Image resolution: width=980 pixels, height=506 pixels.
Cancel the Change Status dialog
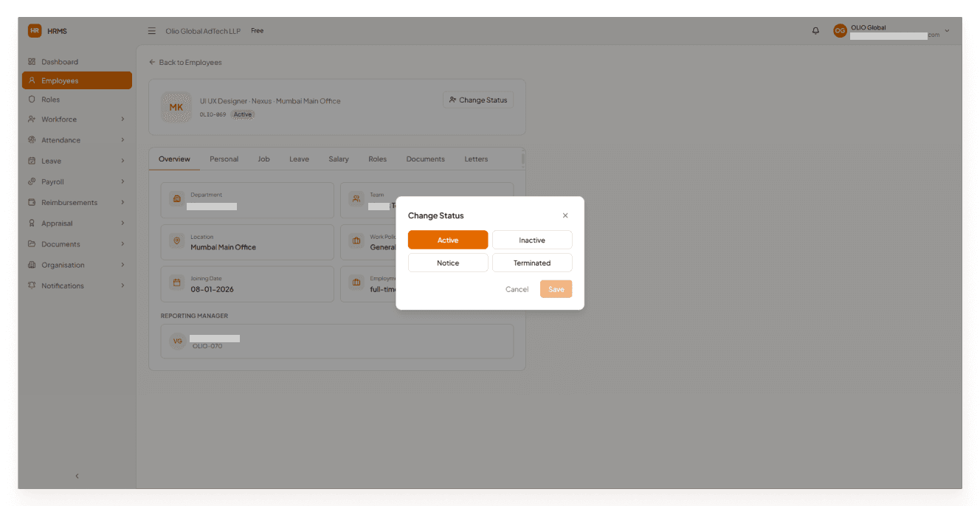click(517, 289)
